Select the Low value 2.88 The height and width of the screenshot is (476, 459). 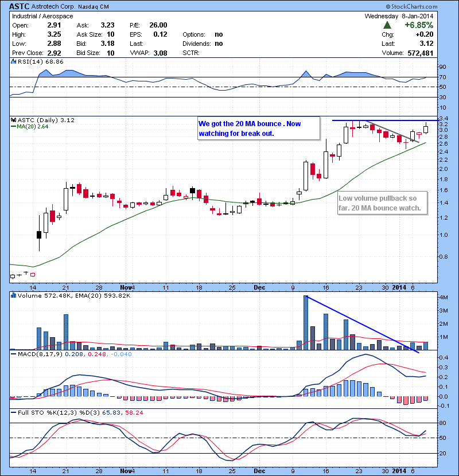tap(54, 44)
